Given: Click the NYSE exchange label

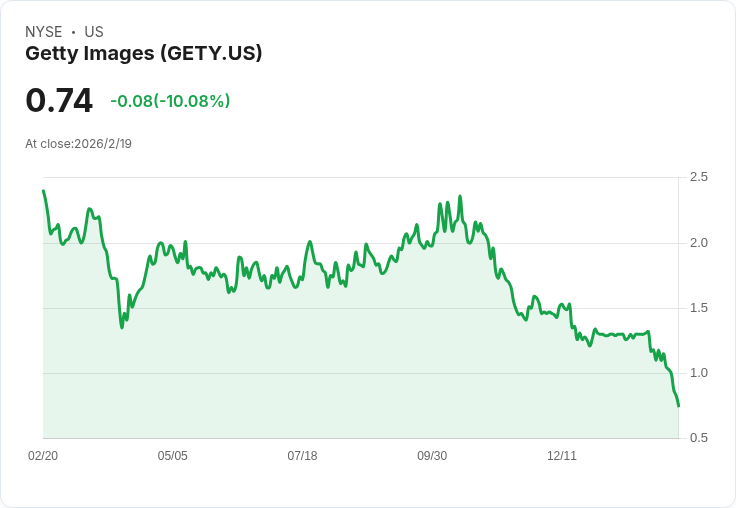Looking at the screenshot, I should [x=44, y=32].
